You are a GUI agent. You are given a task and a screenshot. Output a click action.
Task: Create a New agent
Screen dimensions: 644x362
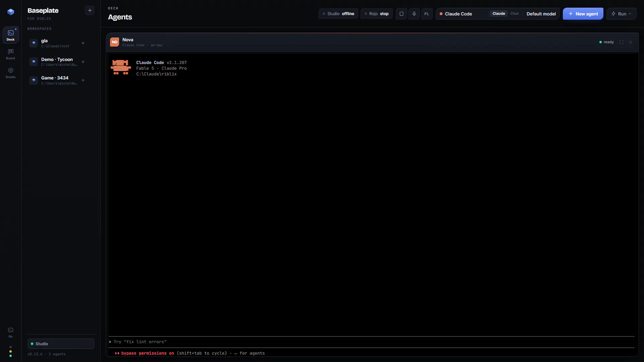(x=583, y=14)
